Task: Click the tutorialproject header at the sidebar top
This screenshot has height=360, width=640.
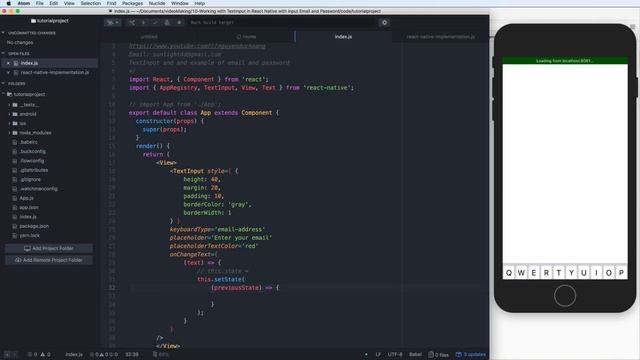Action: click(x=49, y=20)
